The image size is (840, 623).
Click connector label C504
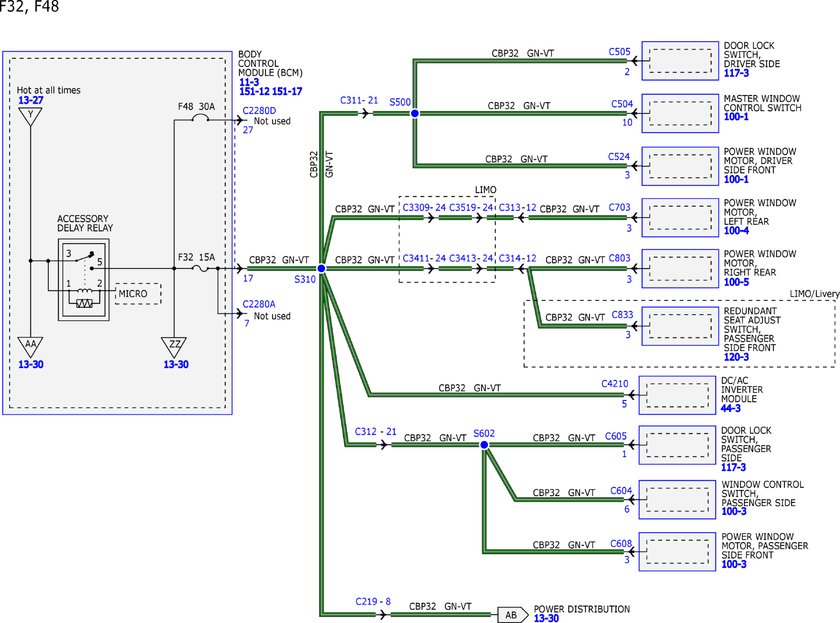coord(622,104)
